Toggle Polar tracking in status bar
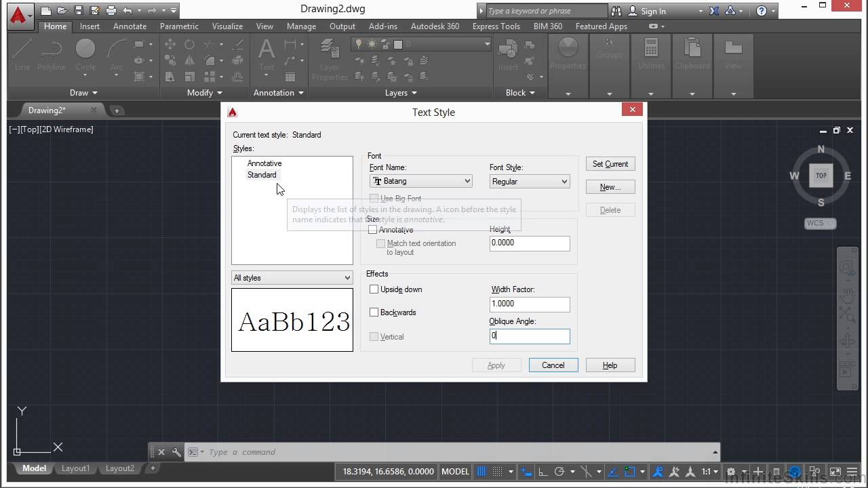The width and height of the screenshot is (868, 488). pyautogui.click(x=559, y=472)
